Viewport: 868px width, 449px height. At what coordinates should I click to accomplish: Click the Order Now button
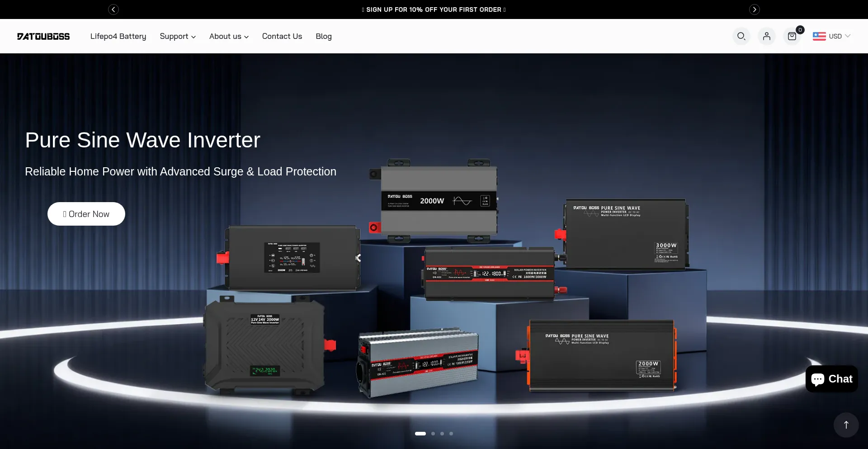(86, 214)
